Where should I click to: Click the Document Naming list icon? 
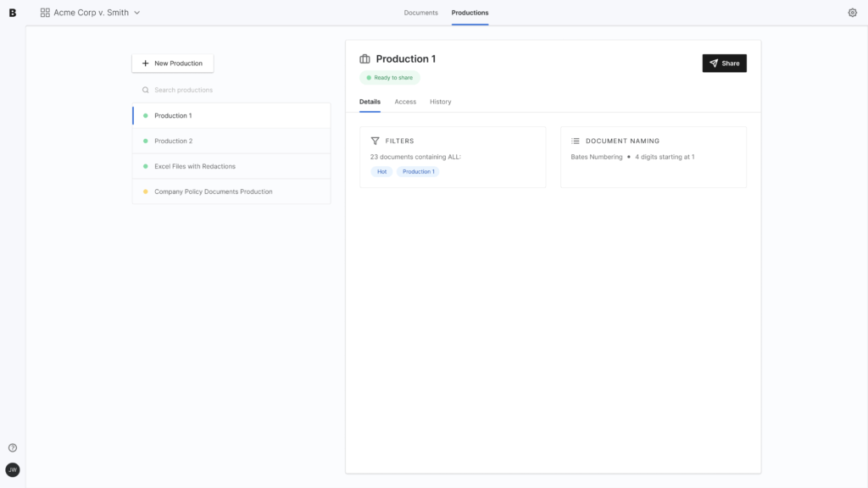(x=576, y=141)
